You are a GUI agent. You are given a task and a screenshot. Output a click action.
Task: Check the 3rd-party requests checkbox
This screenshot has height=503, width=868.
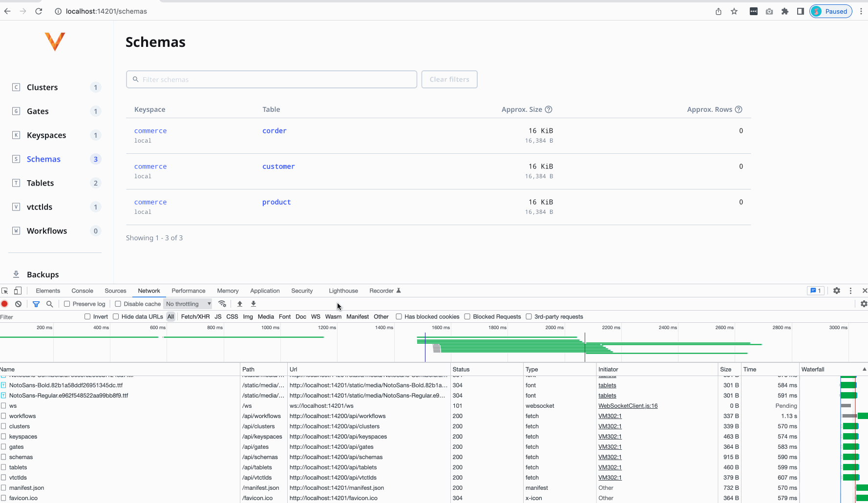[529, 316]
